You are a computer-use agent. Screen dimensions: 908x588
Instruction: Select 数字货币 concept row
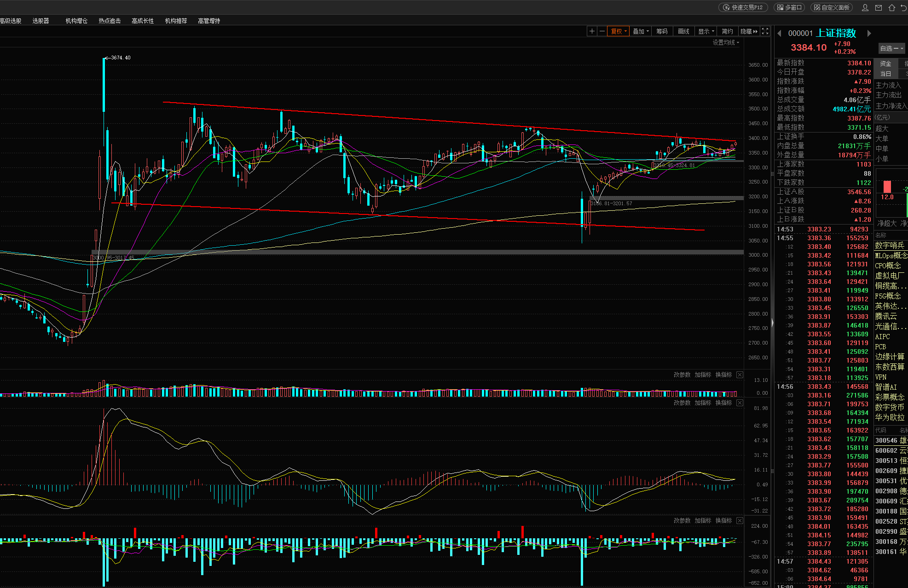(x=891, y=407)
